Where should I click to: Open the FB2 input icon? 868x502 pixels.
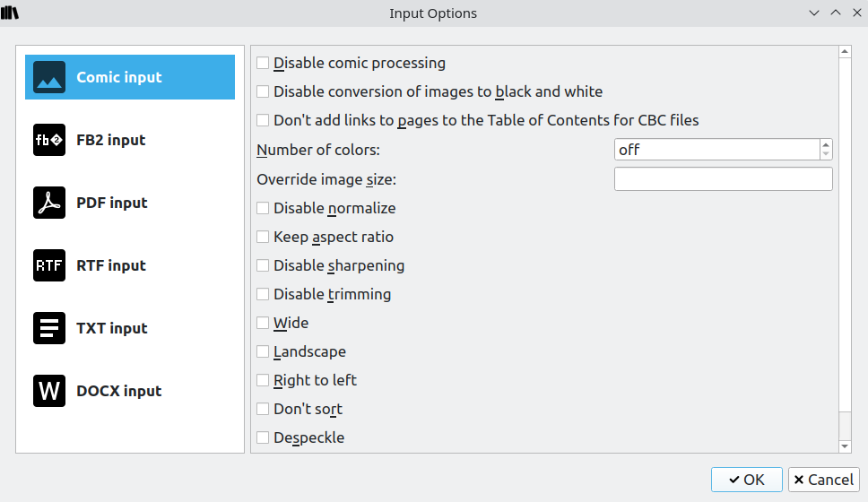coord(49,140)
